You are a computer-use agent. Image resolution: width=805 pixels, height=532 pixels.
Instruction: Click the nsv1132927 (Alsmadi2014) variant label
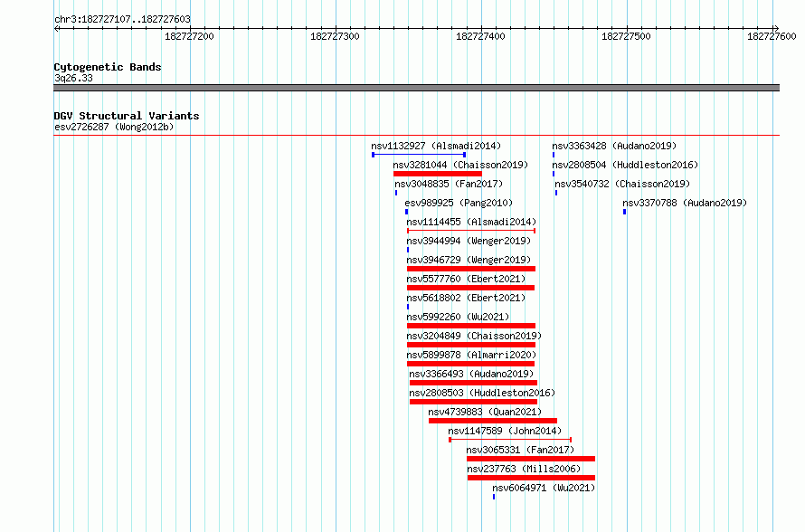[x=436, y=146]
